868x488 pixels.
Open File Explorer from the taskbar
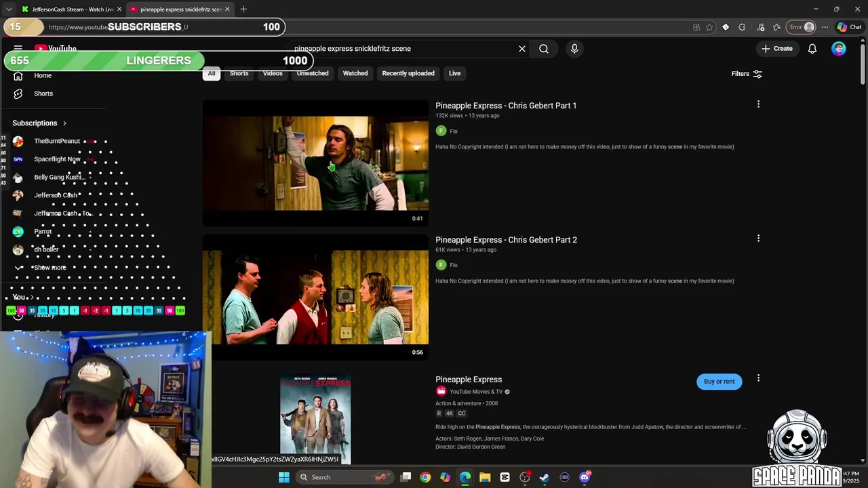click(485, 477)
